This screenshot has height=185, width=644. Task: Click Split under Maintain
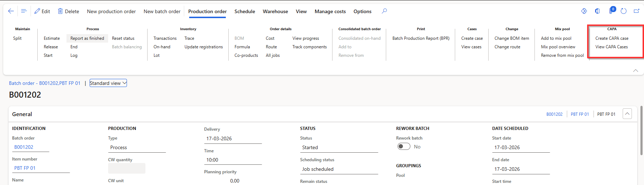(17, 38)
